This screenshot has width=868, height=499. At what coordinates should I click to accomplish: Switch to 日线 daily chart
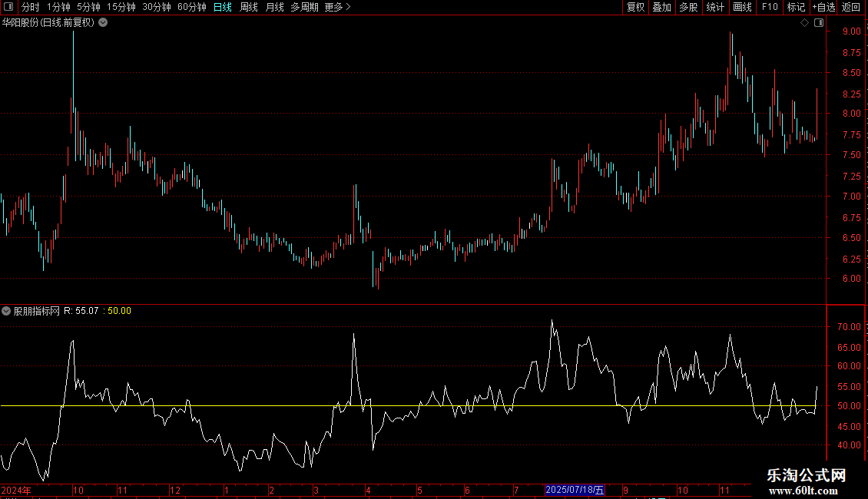[x=223, y=7]
